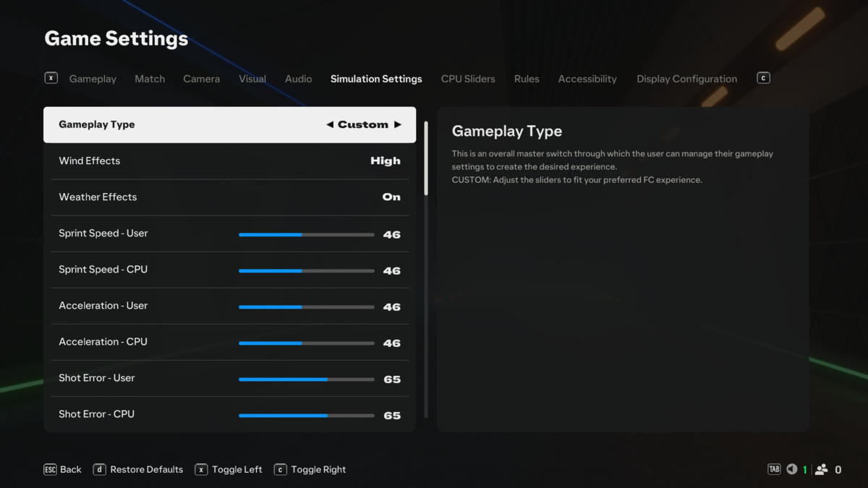Switch to the CPU Sliders tab
This screenshot has height=488, width=868.
[x=468, y=79]
